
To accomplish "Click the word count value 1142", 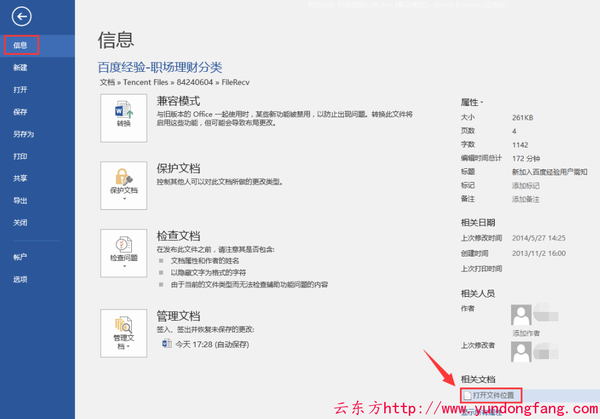I will (x=520, y=145).
